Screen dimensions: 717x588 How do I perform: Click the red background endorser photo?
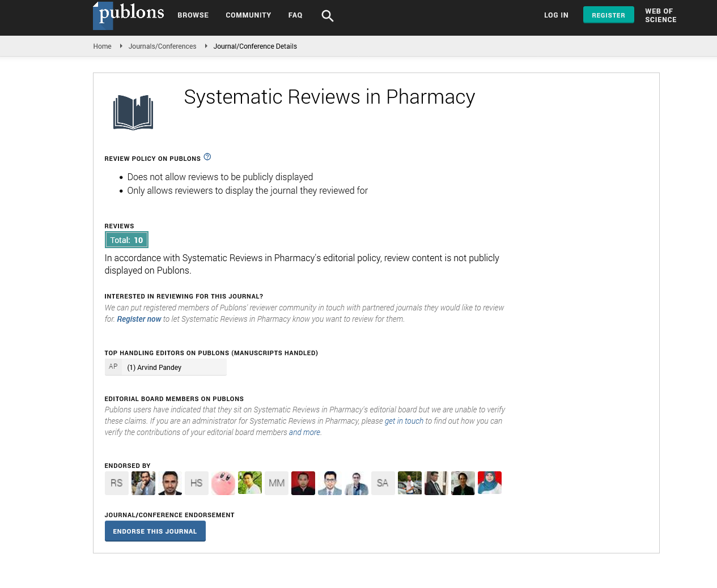[x=303, y=483]
